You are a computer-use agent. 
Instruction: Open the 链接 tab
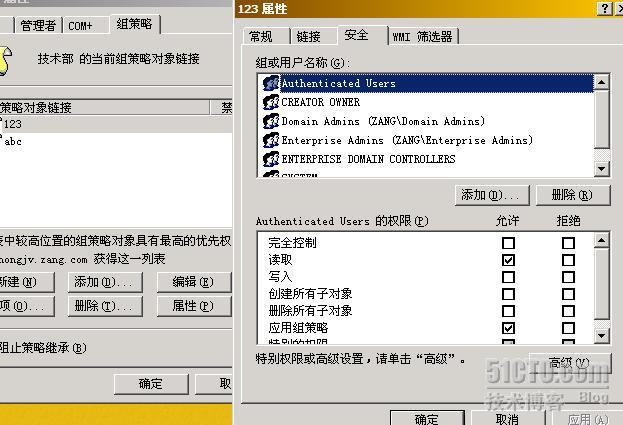313,37
